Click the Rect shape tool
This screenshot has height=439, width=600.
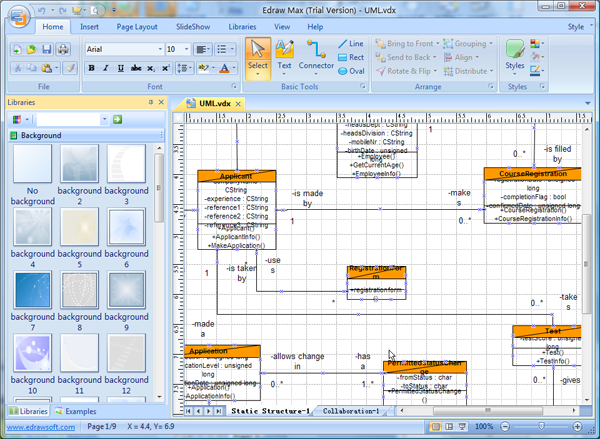pyautogui.click(x=350, y=57)
